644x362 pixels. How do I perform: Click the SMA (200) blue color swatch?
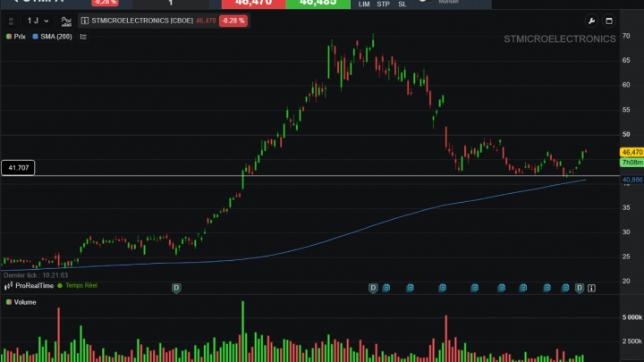tap(35, 37)
